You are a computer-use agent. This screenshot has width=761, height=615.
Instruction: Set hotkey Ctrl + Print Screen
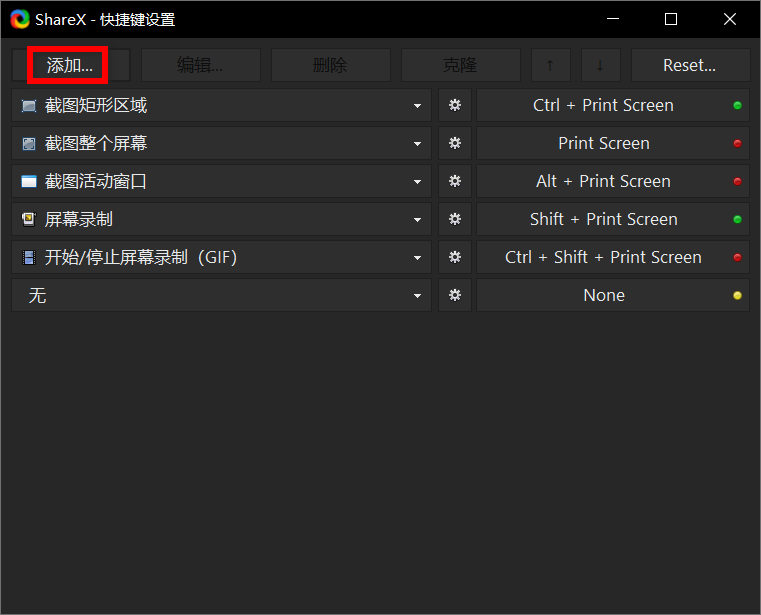point(613,105)
